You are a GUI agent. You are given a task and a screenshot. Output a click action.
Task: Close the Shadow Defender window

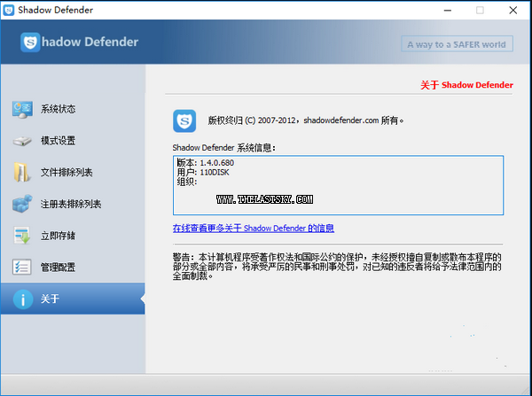(x=513, y=10)
